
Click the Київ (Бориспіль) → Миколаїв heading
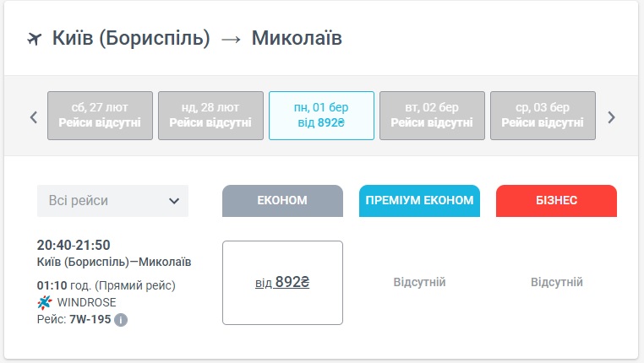[197, 39]
